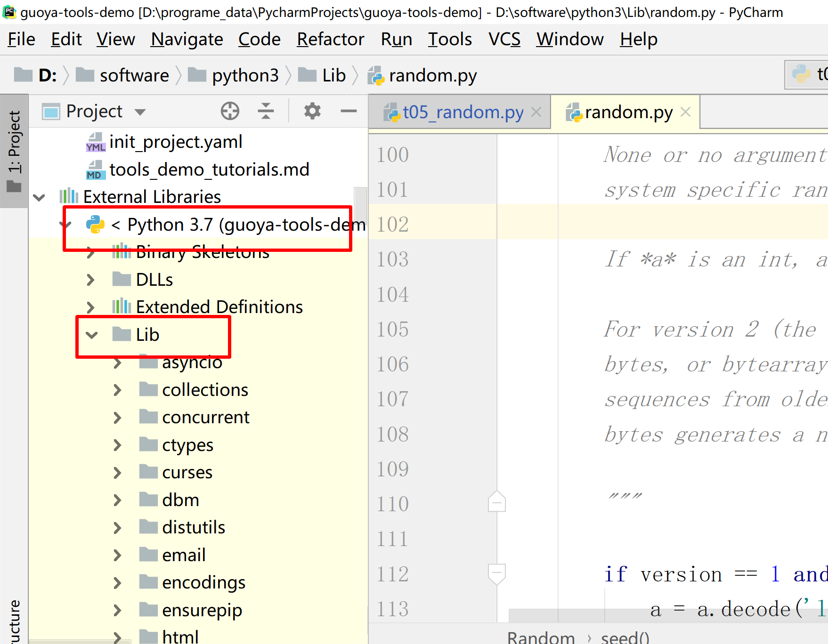
Task: Click line number 105 in the gutter
Action: tap(392, 329)
